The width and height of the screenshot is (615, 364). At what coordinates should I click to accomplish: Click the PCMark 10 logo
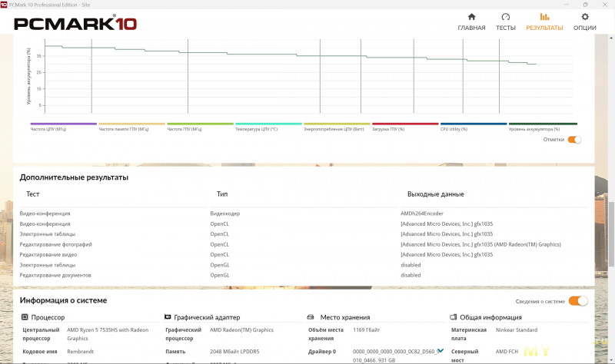pos(75,23)
